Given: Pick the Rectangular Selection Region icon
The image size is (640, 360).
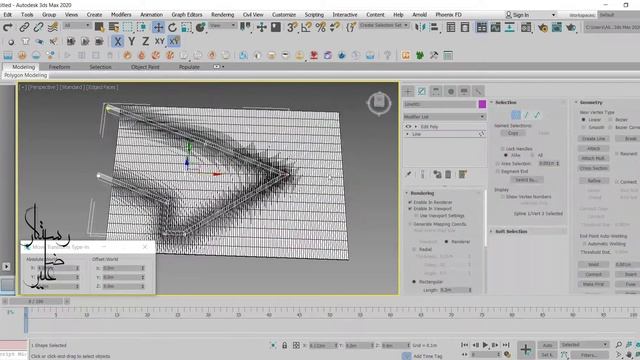Looking at the screenshot, I should [128, 27].
